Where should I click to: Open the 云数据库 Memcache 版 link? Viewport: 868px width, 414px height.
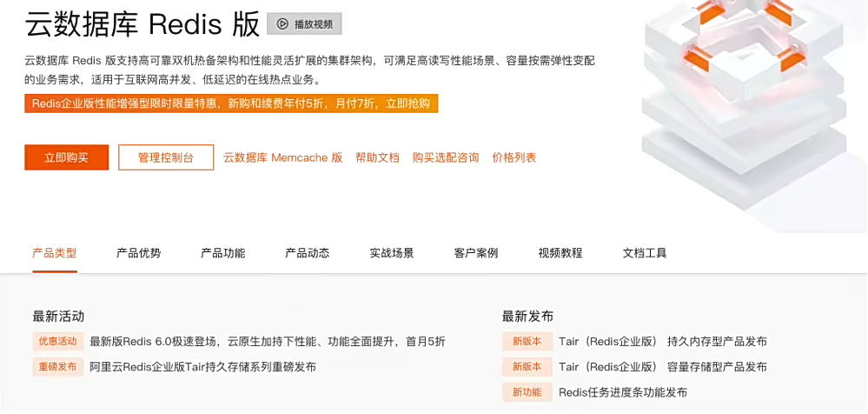(x=283, y=157)
